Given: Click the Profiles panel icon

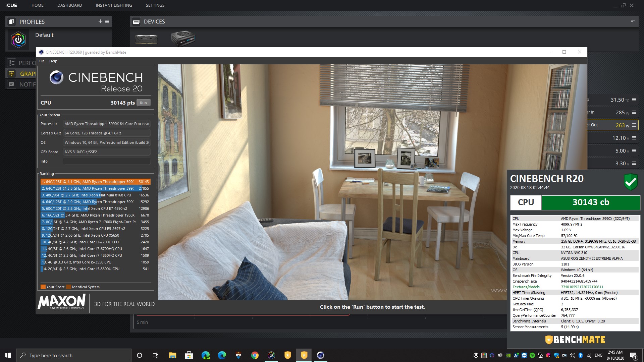Looking at the screenshot, I should click(x=11, y=21).
